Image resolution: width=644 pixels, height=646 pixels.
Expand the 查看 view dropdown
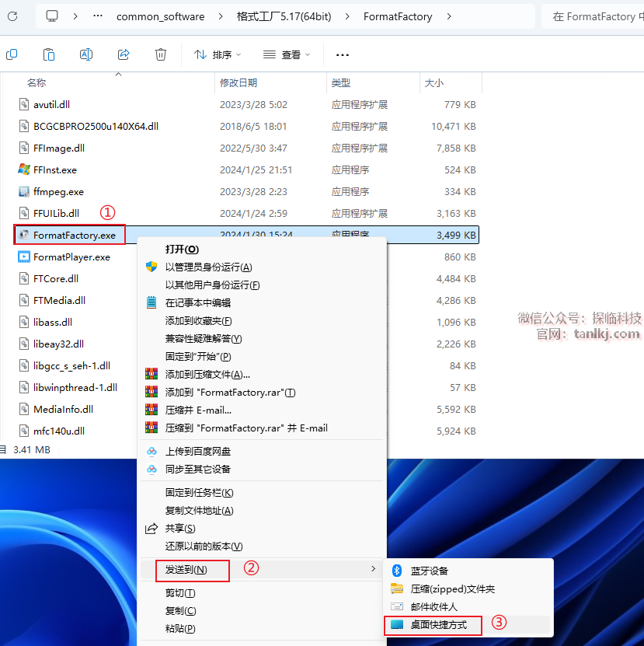click(287, 54)
